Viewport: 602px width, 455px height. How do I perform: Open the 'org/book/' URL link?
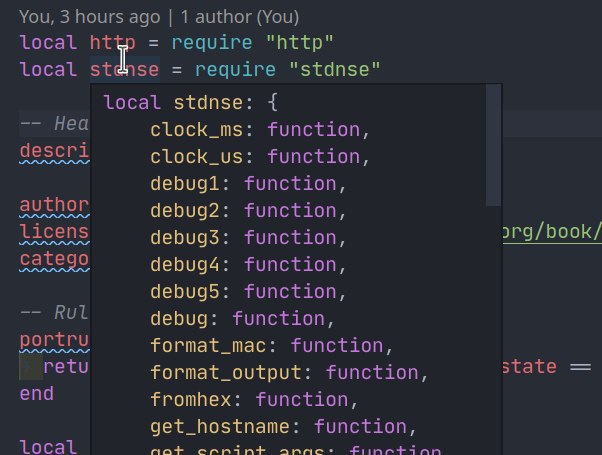point(552,232)
